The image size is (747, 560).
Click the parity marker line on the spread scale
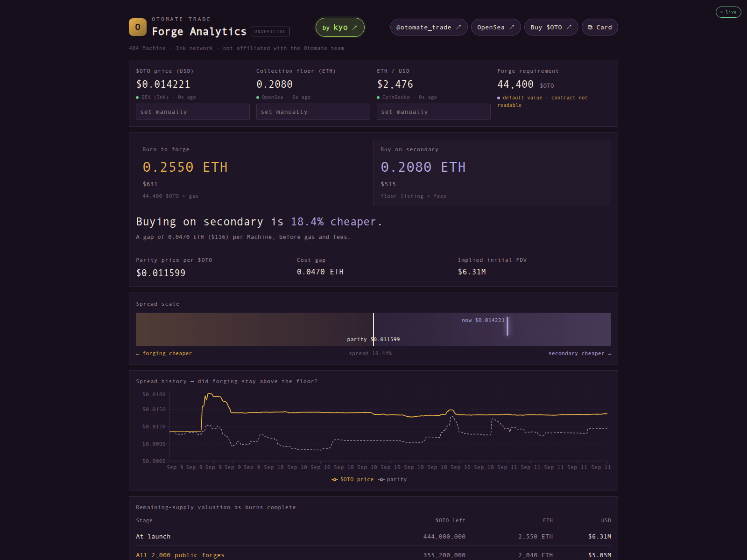373,329
